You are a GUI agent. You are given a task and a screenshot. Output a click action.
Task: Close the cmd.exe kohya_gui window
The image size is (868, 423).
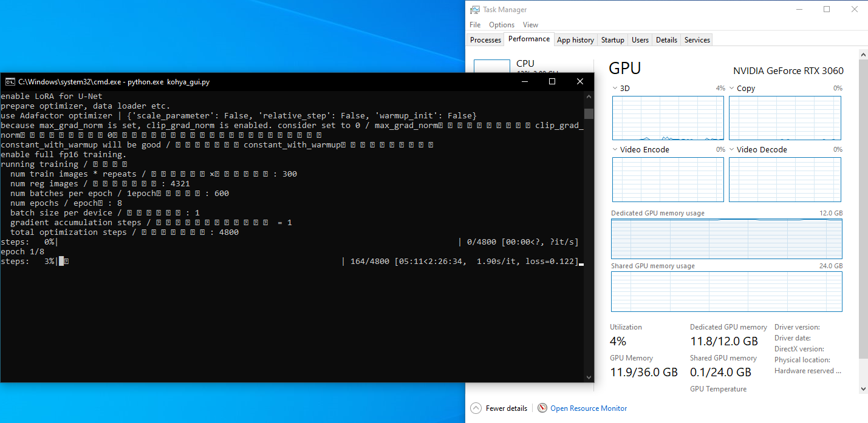point(580,82)
